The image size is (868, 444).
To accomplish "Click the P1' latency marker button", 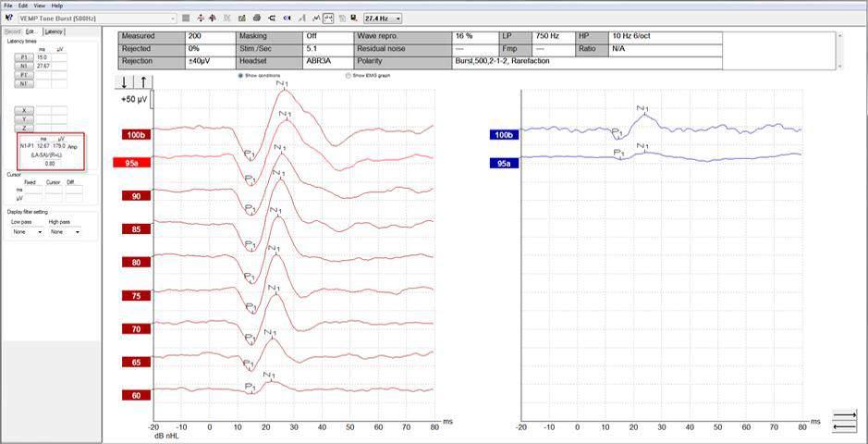I will click(24, 75).
